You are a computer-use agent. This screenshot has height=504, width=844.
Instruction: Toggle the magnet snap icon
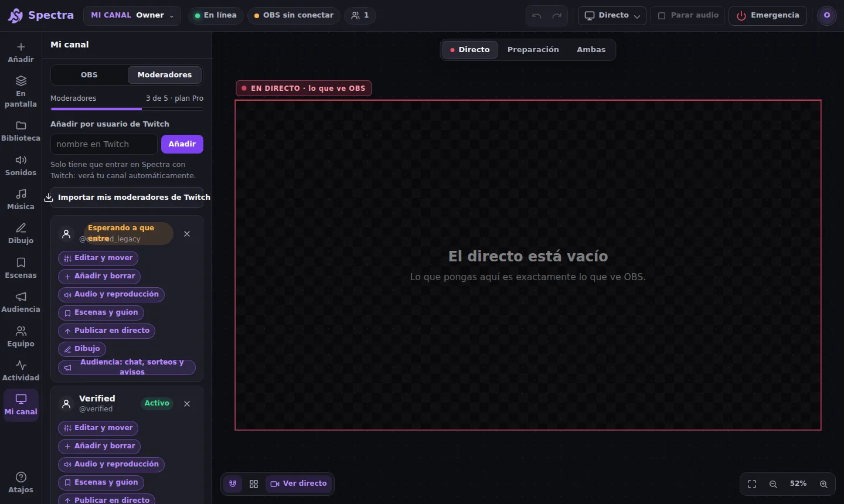point(233,484)
